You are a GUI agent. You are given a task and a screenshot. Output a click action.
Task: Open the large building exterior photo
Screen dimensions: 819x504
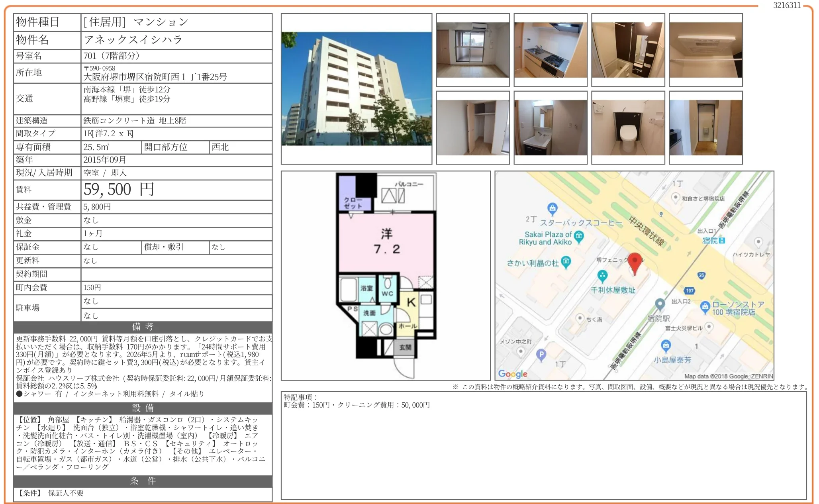(357, 89)
